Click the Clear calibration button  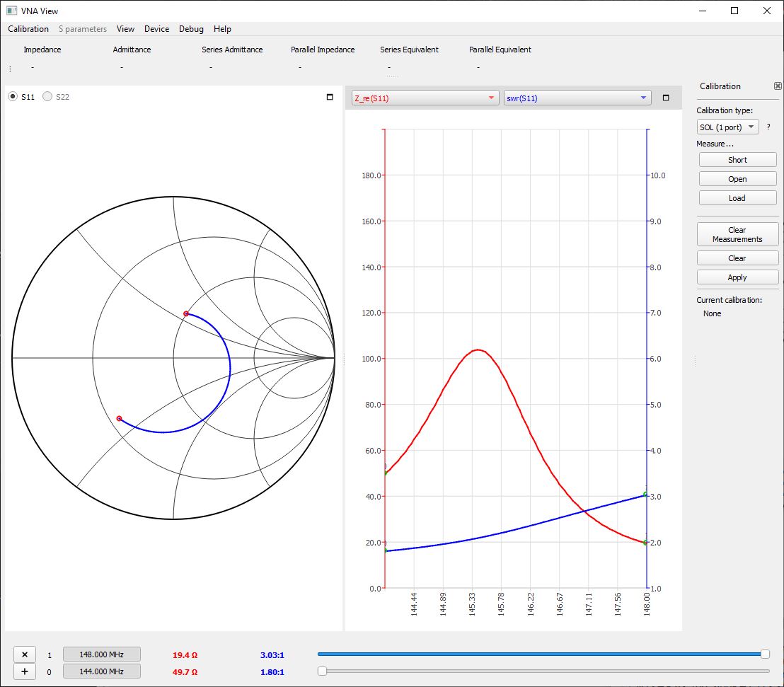737,258
